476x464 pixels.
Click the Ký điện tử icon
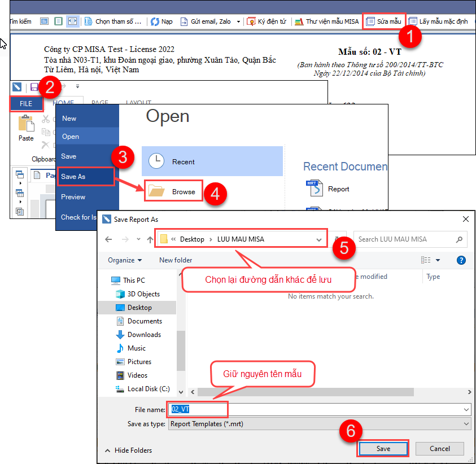(x=251, y=21)
